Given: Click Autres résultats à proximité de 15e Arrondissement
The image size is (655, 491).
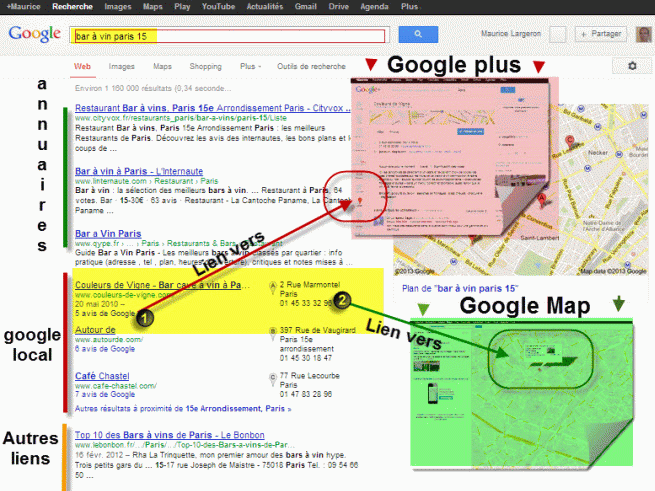Looking at the screenshot, I should [183, 408].
